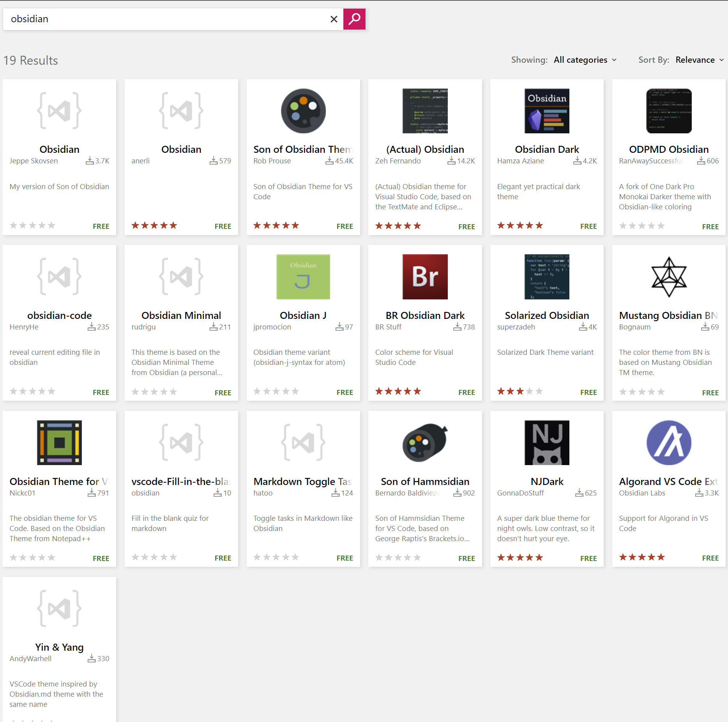Click the rudrigu author link
Viewport: 728px width, 722px height.
(143, 327)
